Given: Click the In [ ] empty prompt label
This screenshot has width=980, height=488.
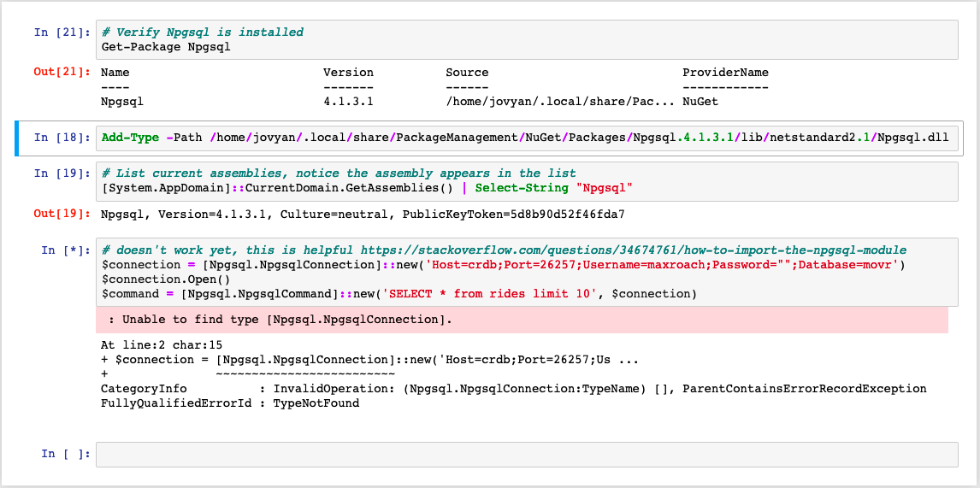Looking at the screenshot, I should 66,454.
